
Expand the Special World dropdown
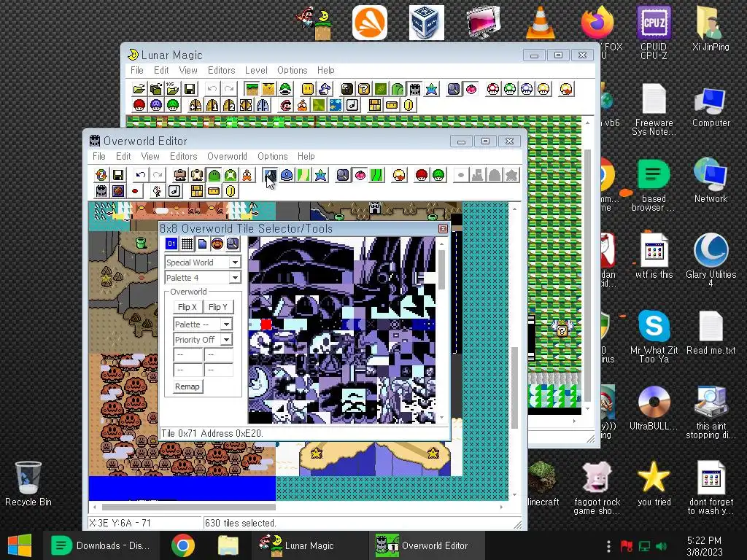[x=235, y=262]
